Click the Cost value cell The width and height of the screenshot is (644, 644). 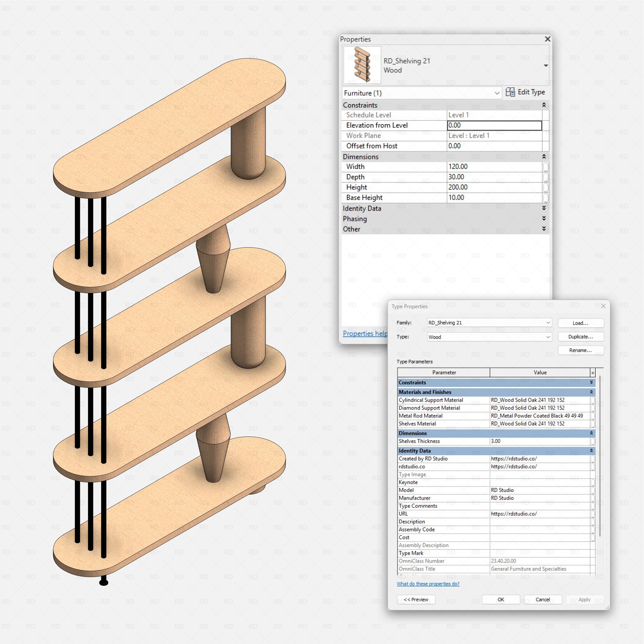pos(540,537)
